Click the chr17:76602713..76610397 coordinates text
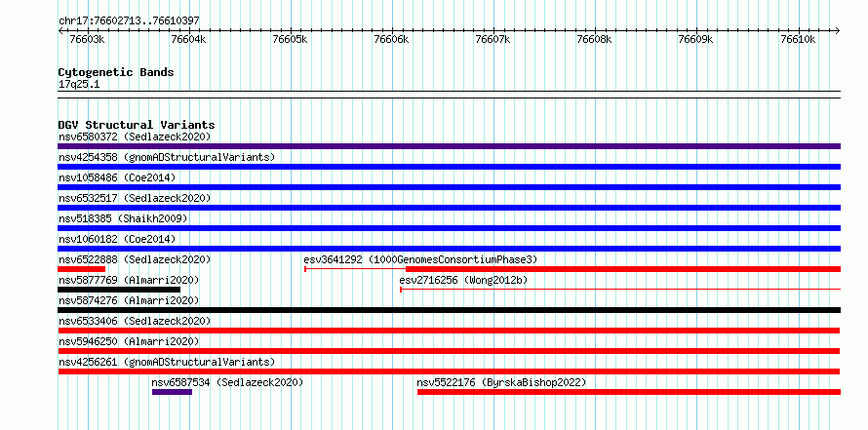The height and width of the screenshot is (430, 868). (129, 21)
